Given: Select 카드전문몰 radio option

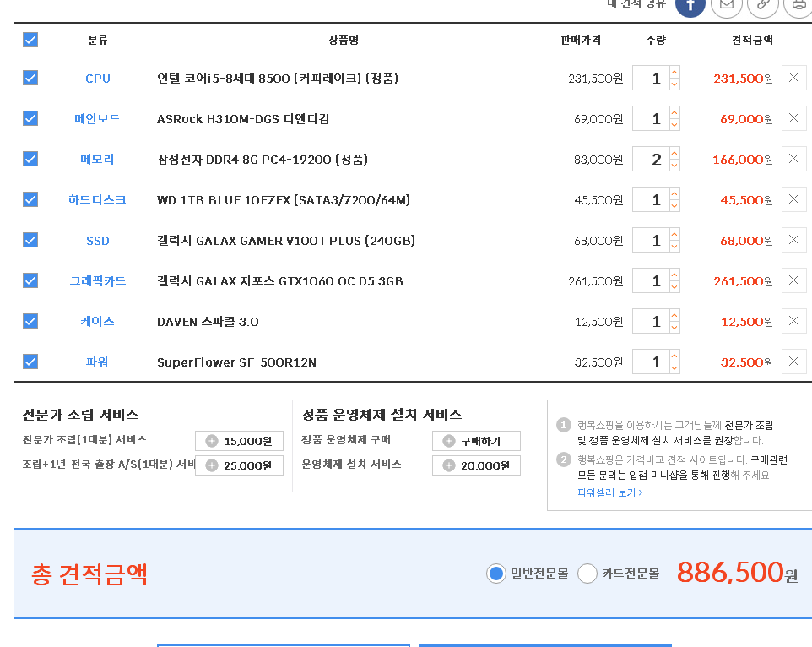Looking at the screenshot, I should coord(587,574).
